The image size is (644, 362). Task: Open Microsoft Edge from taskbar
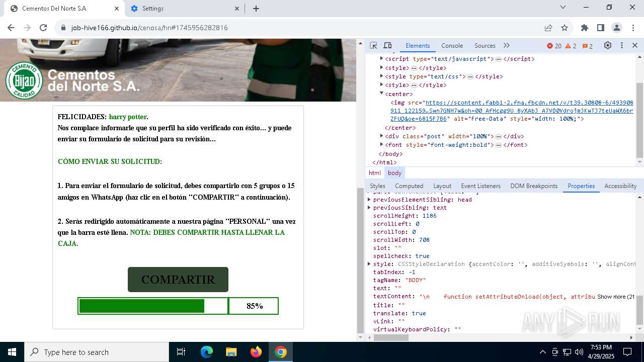coord(207,352)
